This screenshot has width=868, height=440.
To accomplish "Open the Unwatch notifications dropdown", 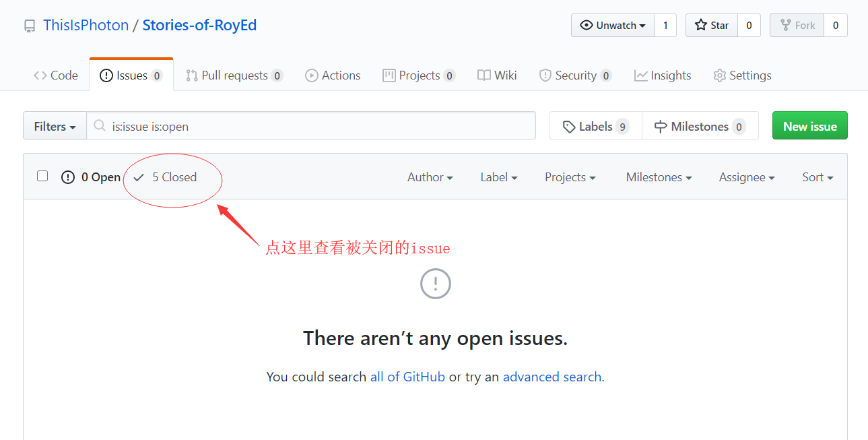I will 613,26.
